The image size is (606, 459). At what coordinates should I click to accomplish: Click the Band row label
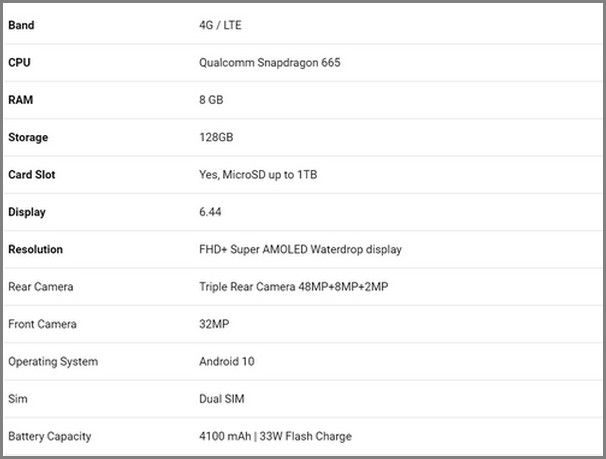pyautogui.click(x=21, y=25)
